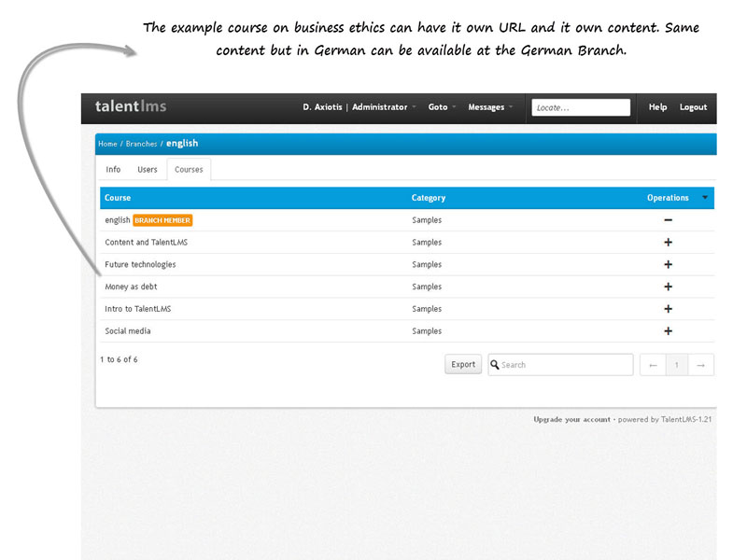This screenshot has width=747, height=560.
Task: Sort by Category column header
Action: tap(429, 198)
